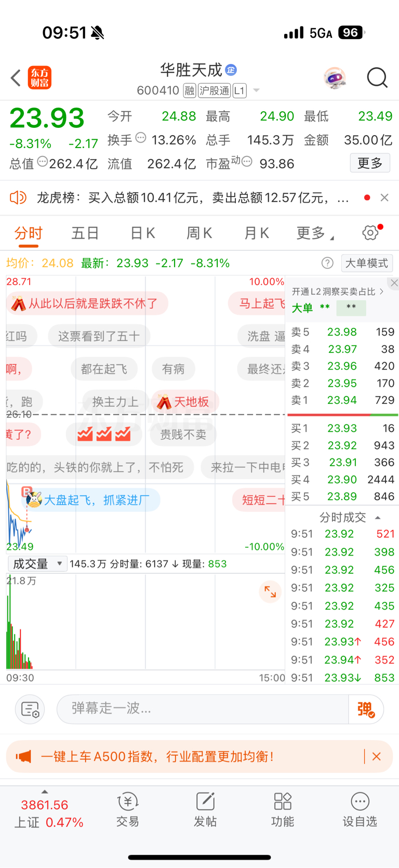
Task: Tap the info bubble next to 市盈动
Action: tap(247, 162)
